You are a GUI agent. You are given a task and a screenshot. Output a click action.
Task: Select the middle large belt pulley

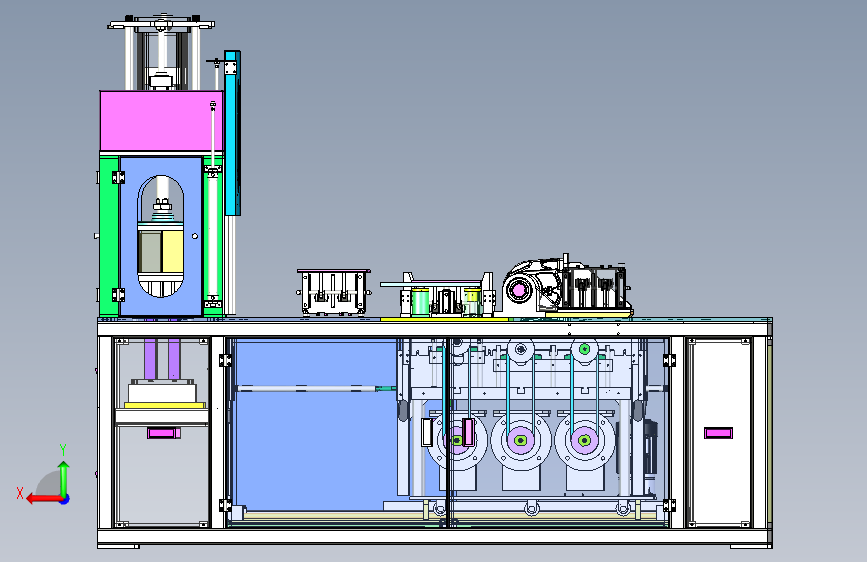pyautogui.click(x=520, y=441)
